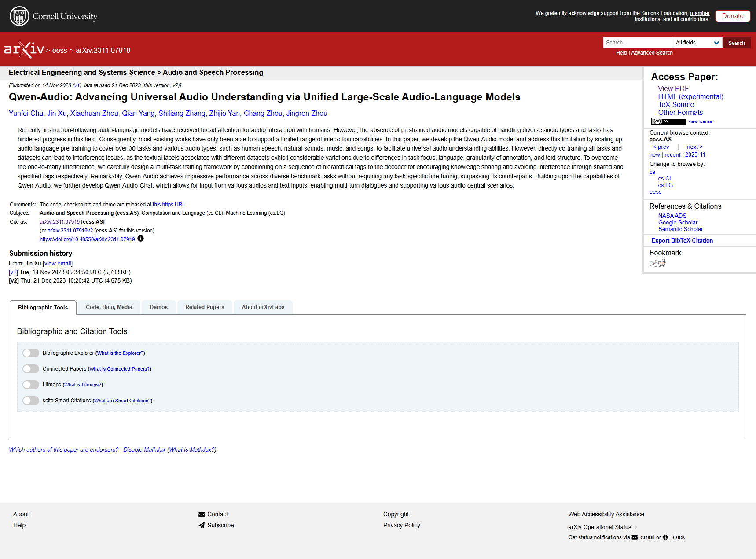This screenshot has width=756, height=559.
Task: Select the Bibliographic Tools tab
Action: coord(43,308)
